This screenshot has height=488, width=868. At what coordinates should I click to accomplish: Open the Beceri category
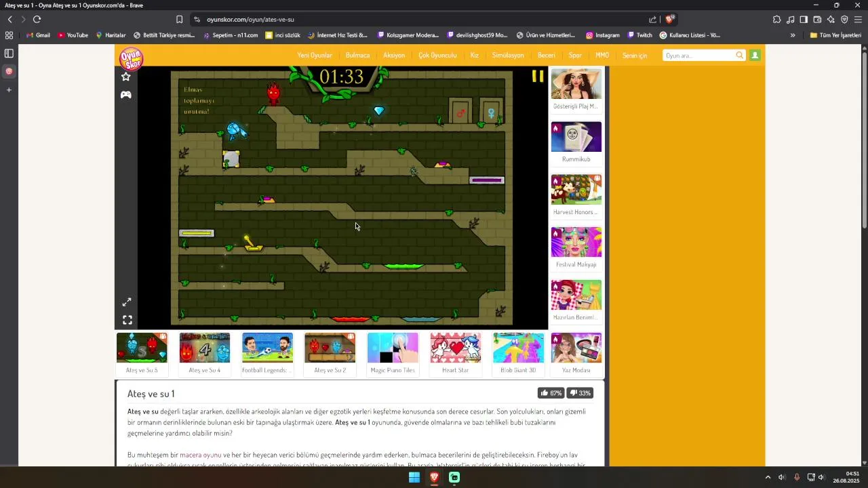[x=547, y=56]
